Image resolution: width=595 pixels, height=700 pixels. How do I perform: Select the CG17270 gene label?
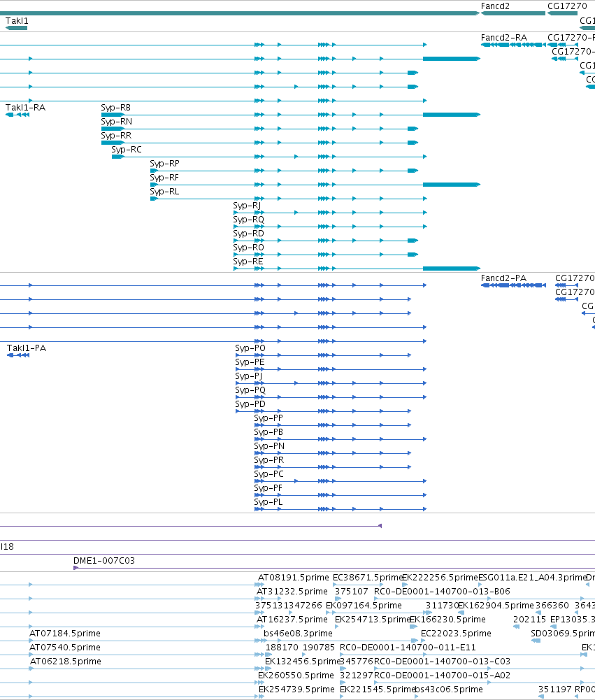coord(567,6)
